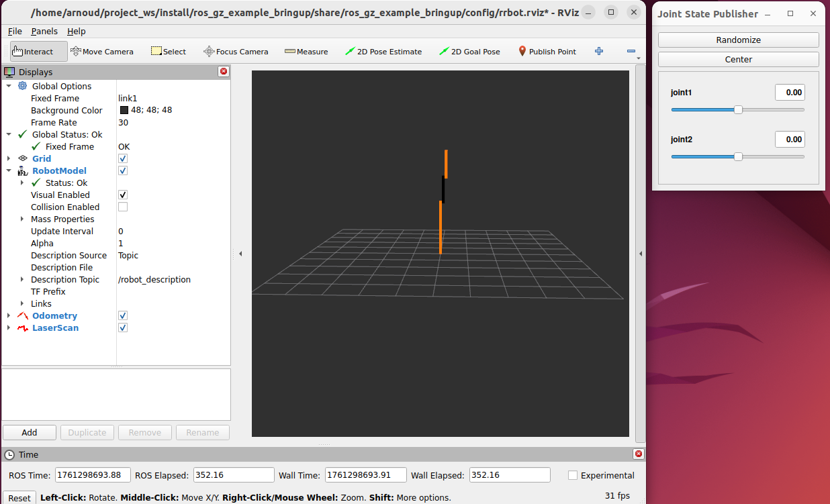Select the 2D Pose Estimate tool
The image size is (830, 504).
point(383,52)
